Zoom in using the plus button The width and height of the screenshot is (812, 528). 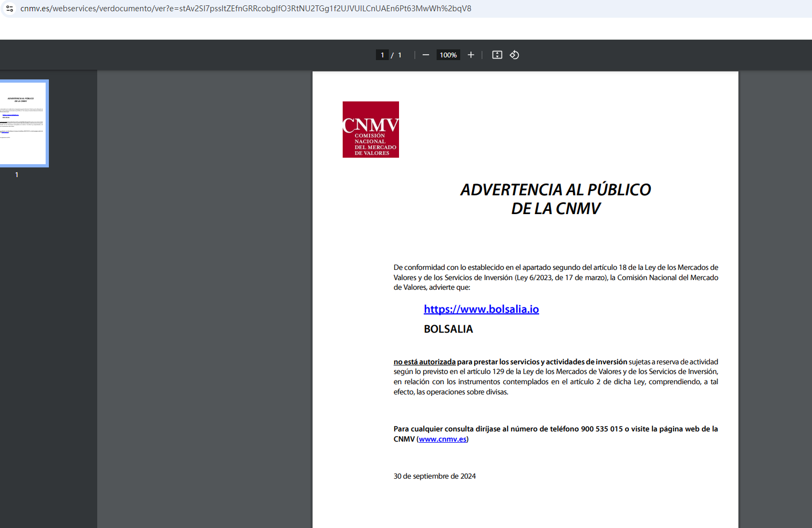[x=471, y=55]
